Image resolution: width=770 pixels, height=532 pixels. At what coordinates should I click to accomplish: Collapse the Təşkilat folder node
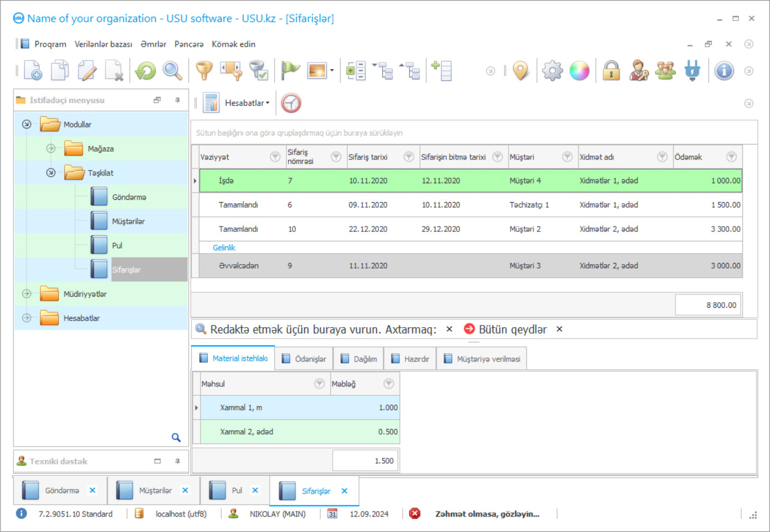click(51, 173)
